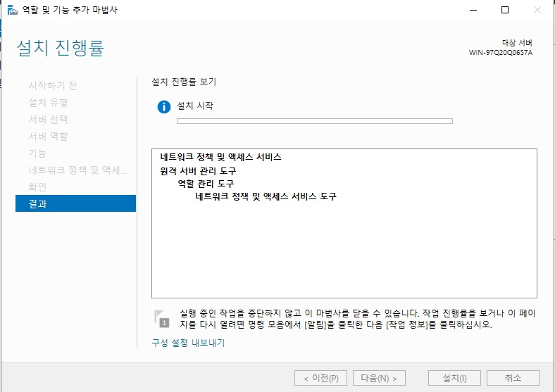Open the 서버 역할 sidebar step
The image size is (555, 392).
click(48, 137)
